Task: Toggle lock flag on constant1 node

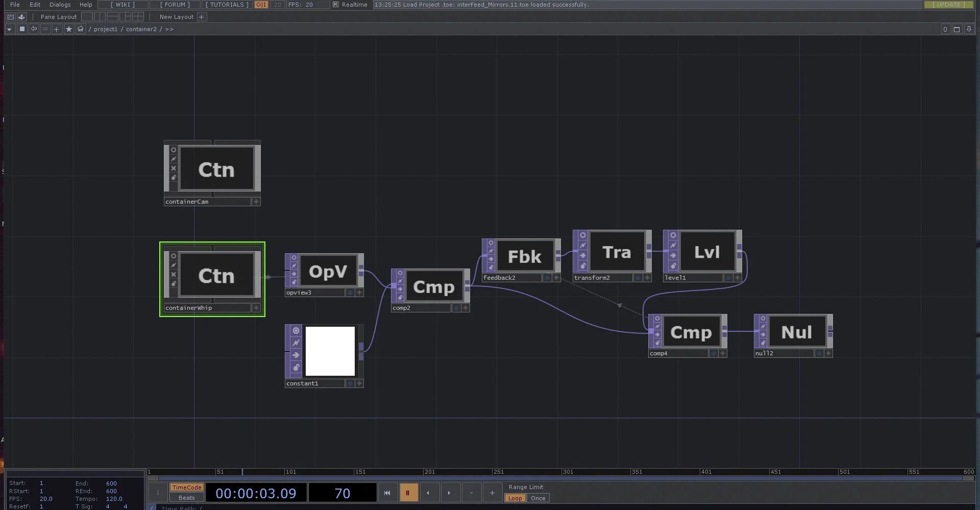Action: (296, 368)
